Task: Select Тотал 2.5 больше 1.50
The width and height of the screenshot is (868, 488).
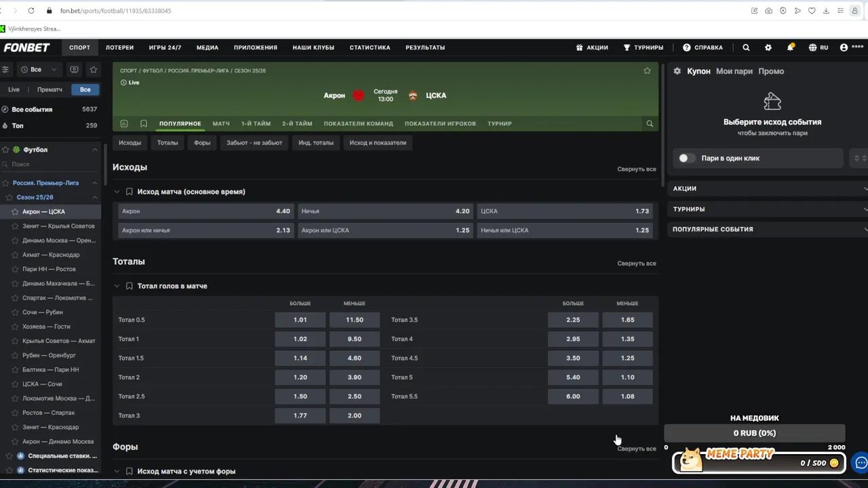Action: click(x=300, y=396)
